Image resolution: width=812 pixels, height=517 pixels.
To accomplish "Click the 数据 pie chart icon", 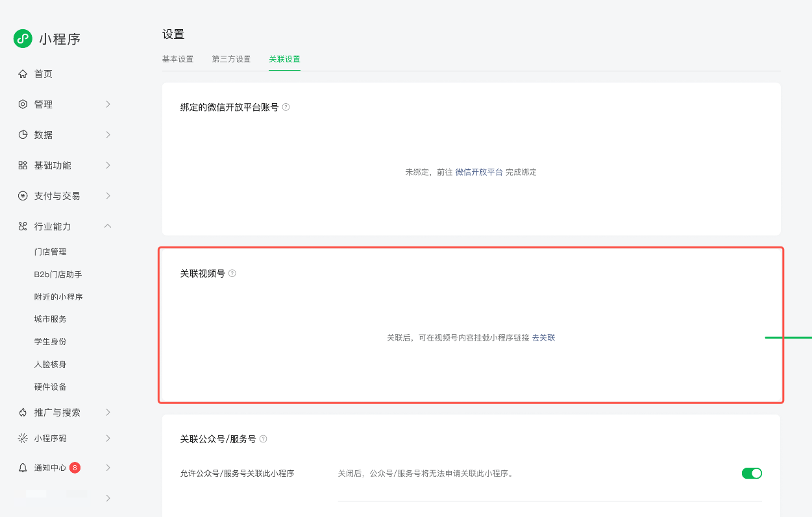I will [x=23, y=135].
